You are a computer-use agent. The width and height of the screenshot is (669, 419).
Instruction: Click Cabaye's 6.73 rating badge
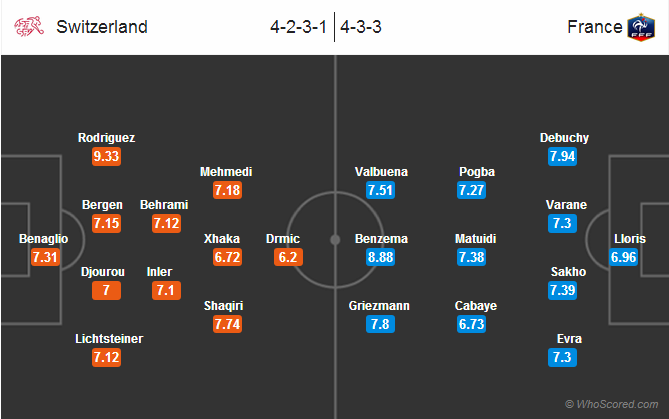coord(471,324)
